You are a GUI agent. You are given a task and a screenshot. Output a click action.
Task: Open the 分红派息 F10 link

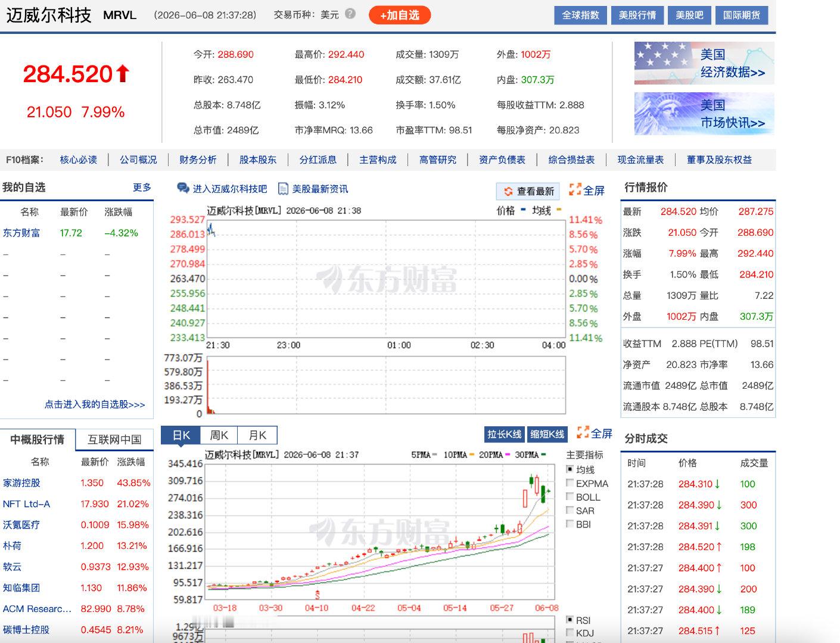[318, 160]
